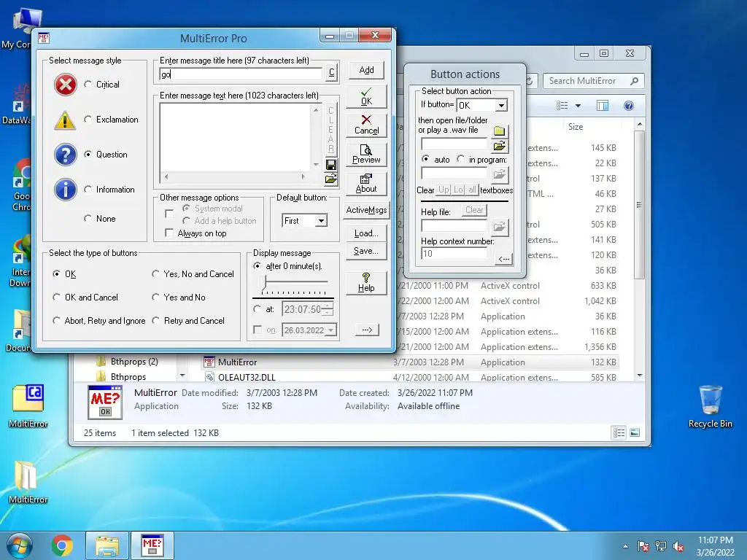
Task: Open the Recycle Bin
Action: click(x=711, y=405)
